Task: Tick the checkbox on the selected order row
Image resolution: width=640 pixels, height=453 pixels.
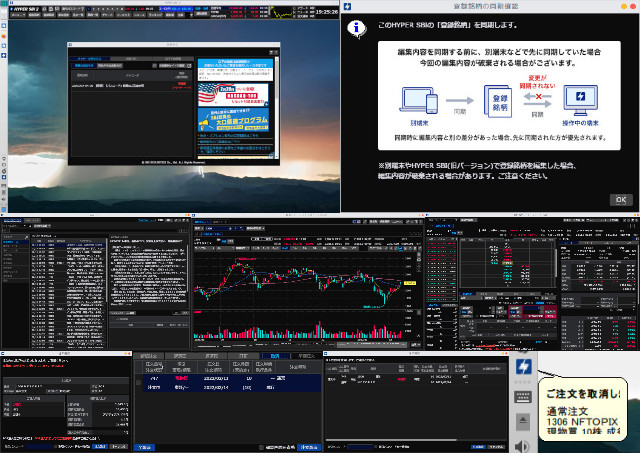Action: pyautogui.click(x=138, y=382)
